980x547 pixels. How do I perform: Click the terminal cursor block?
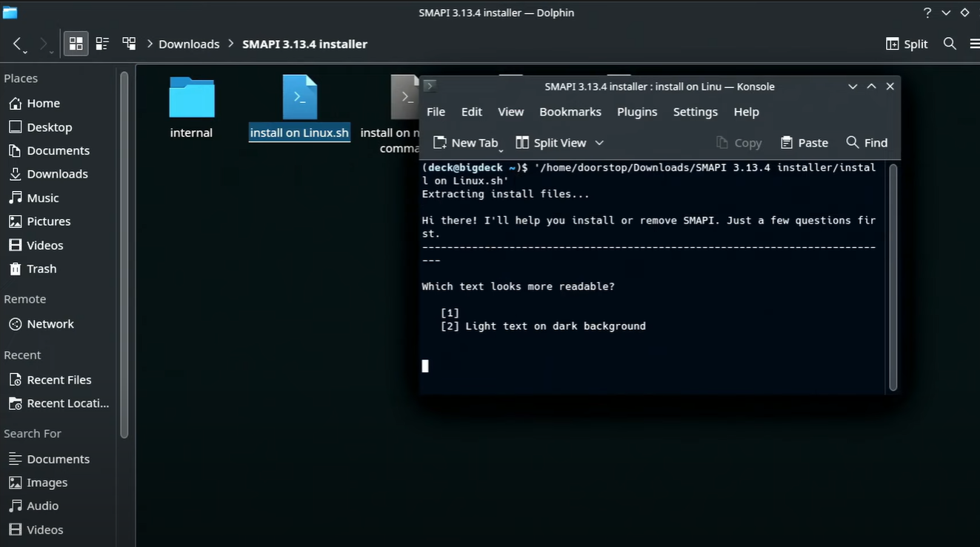(x=425, y=366)
